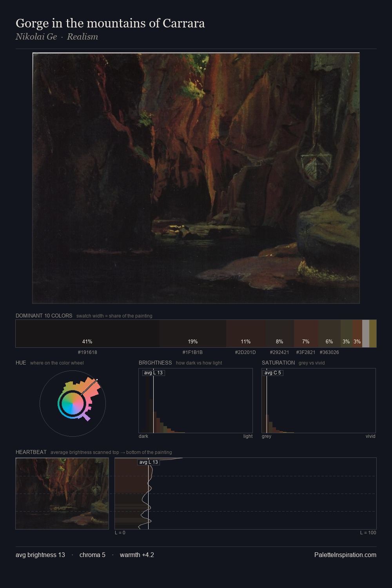
Task: Click 'where on the color wheel' caption
Action: (x=57, y=363)
